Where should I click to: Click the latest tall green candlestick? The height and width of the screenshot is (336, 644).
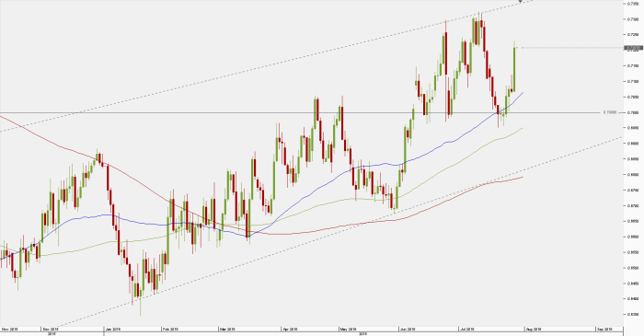pyautogui.click(x=514, y=68)
